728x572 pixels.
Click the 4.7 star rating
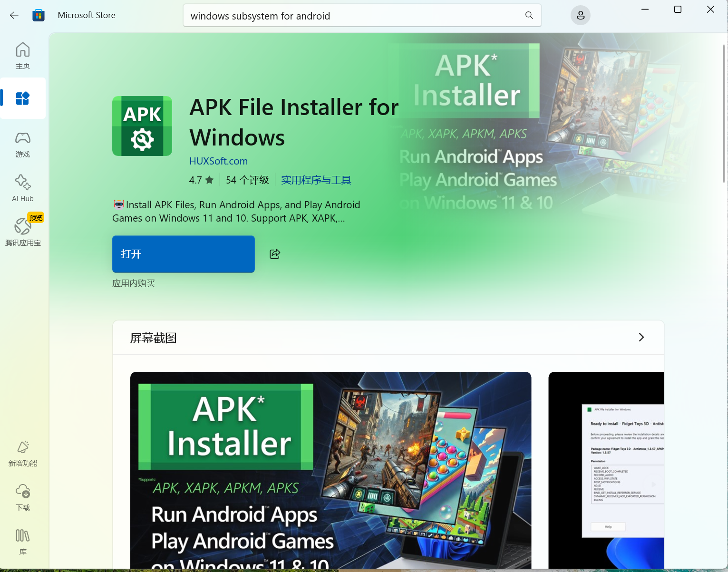coord(201,180)
